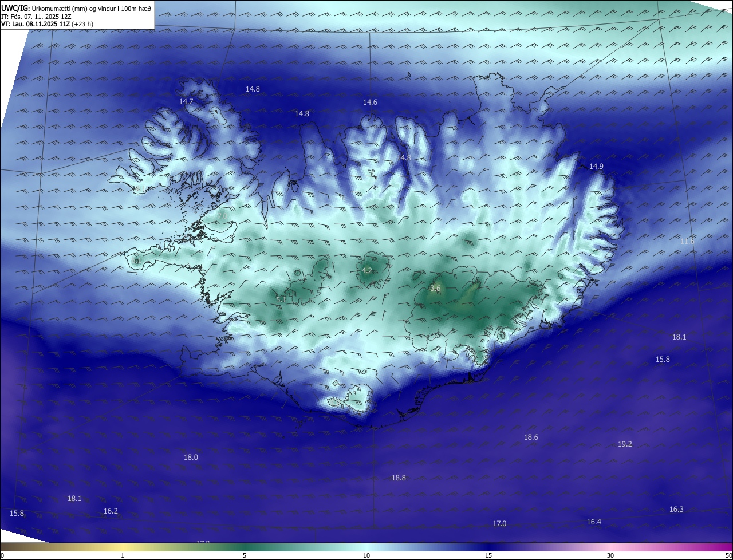Click the 3.6 value on Vatnajökull

pyautogui.click(x=435, y=288)
